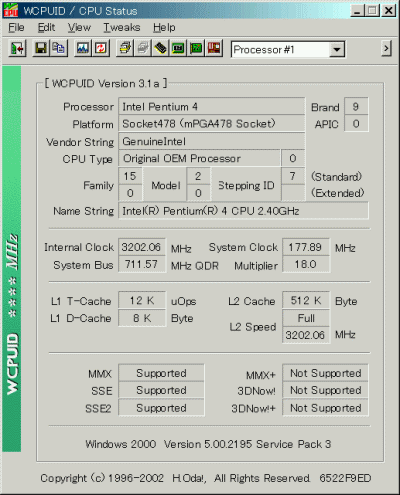Open the Tweaks menu
Image resolution: width=400 pixels, height=495 pixels.
click(x=122, y=27)
